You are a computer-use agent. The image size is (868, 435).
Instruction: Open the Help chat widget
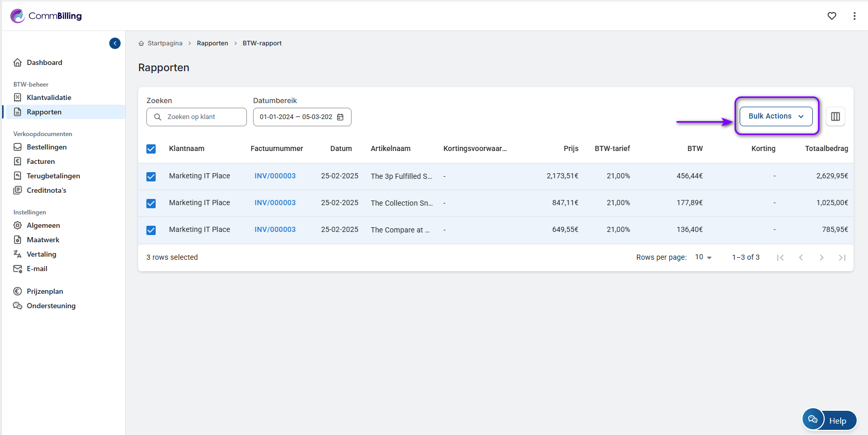click(829, 420)
